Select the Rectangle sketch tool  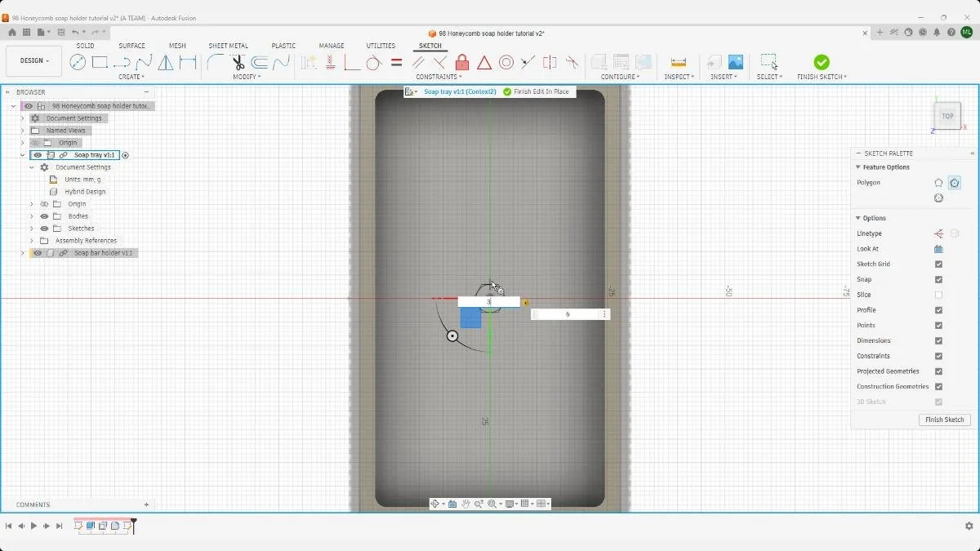100,62
